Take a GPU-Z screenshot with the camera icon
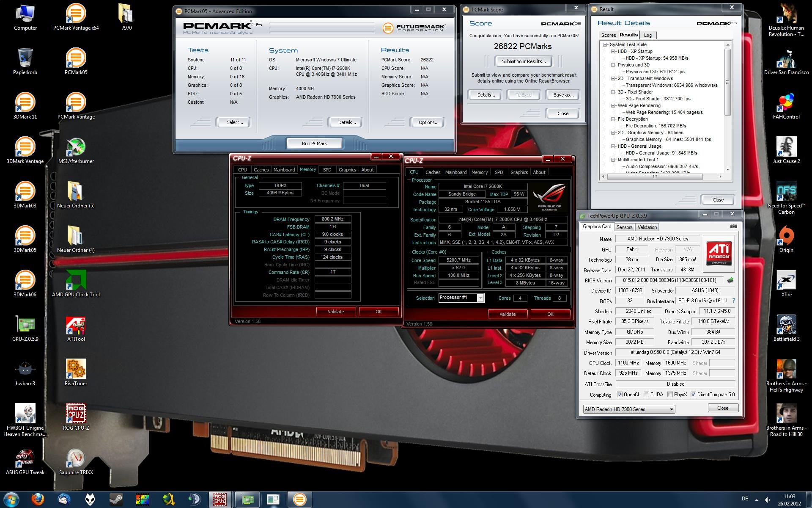This screenshot has width=812, height=508. tap(733, 226)
